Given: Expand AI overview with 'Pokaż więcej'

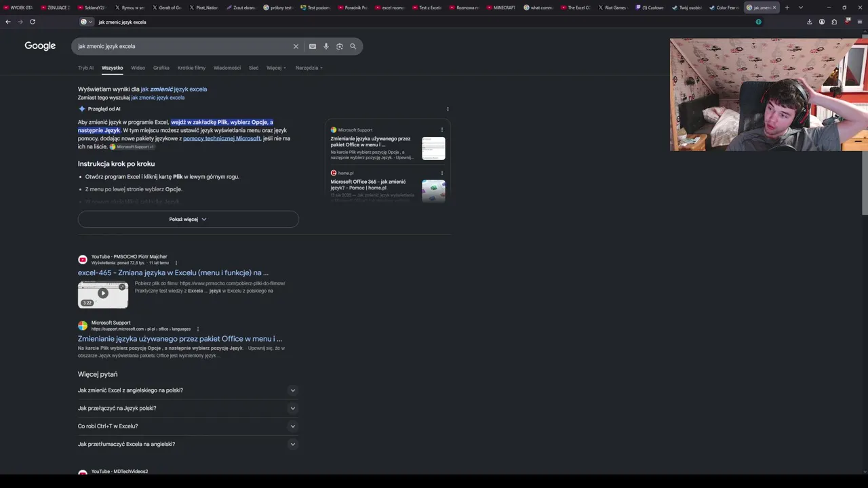Looking at the screenshot, I should click(x=188, y=220).
